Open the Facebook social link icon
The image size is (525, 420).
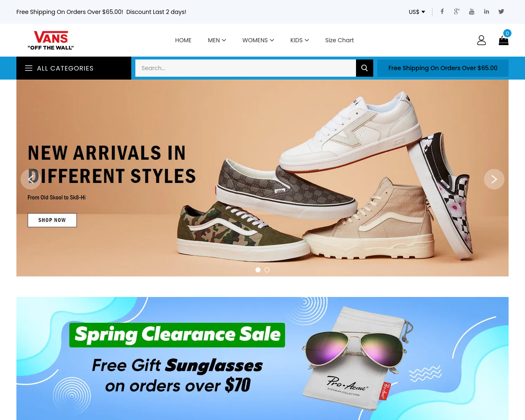click(442, 11)
